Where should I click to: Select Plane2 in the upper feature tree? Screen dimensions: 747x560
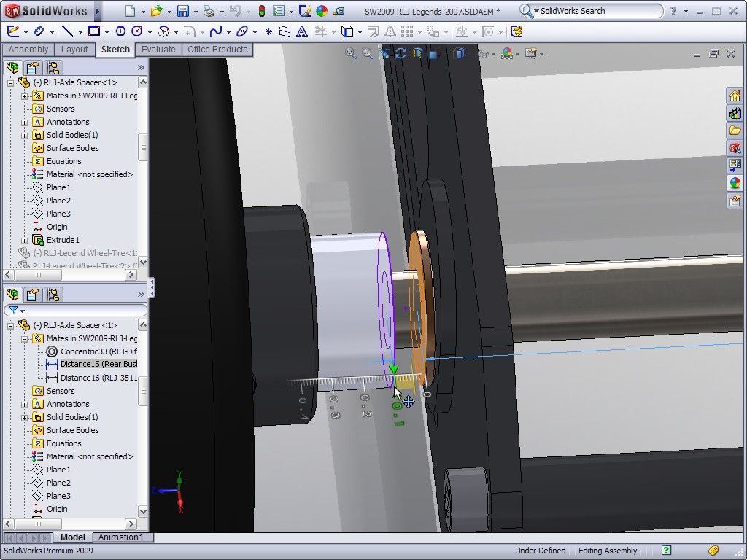pyautogui.click(x=58, y=201)
